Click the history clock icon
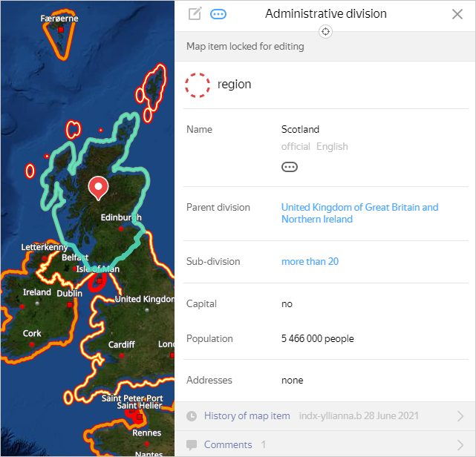 point(192,416)
